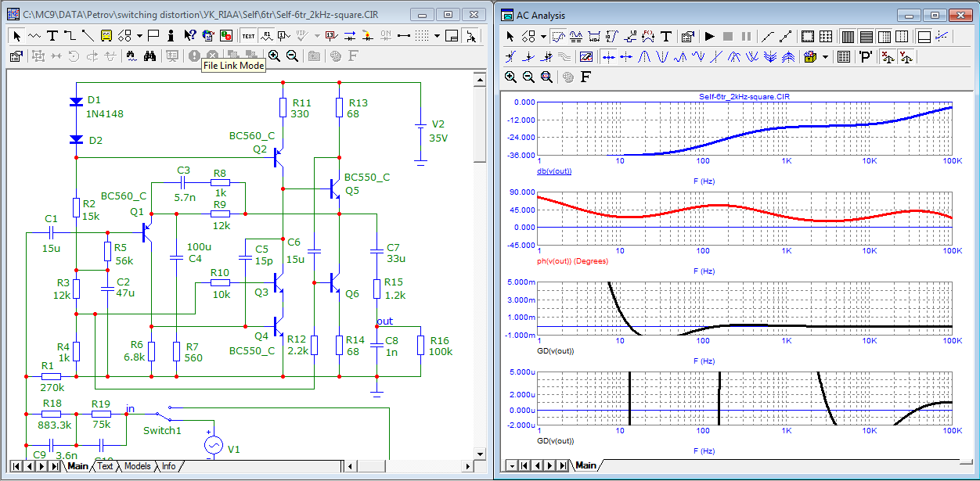Image resolution: width=980 pixels, height=481 pixels.
Task: Select the diagonal wire drawing tool
Action: coord(88,35)
